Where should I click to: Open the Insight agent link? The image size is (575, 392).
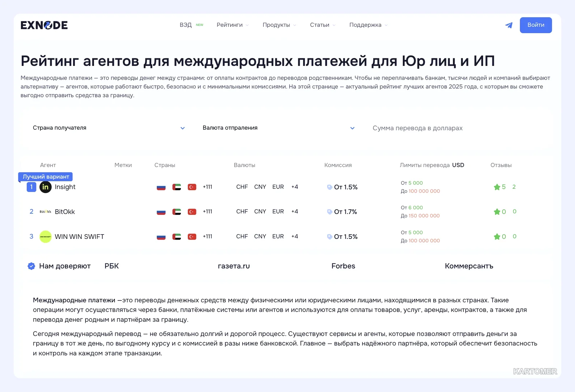click(x=65, y=187)
